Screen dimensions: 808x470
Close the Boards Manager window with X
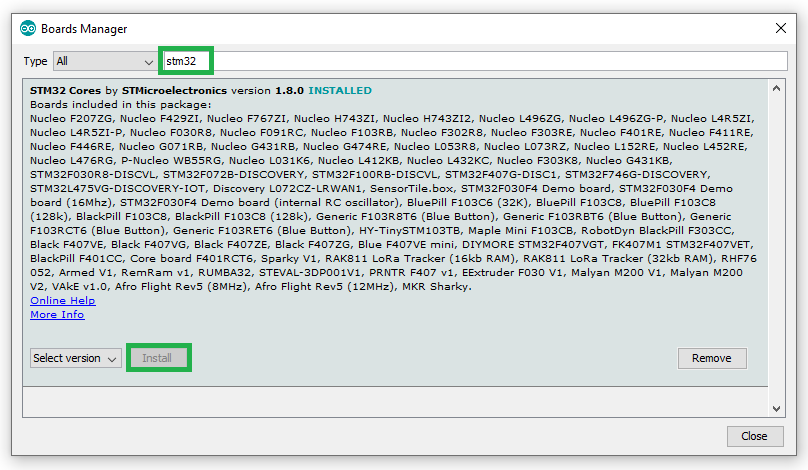[x=779, y=28]
